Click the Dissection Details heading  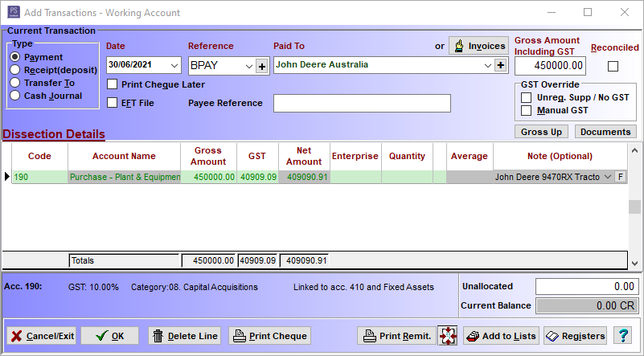54,134
